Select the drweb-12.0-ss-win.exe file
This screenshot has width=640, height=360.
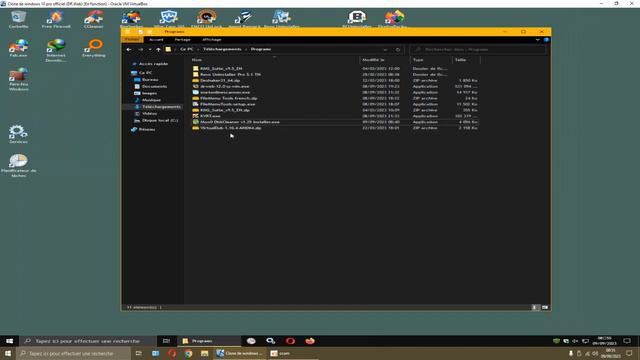point(335,87)
